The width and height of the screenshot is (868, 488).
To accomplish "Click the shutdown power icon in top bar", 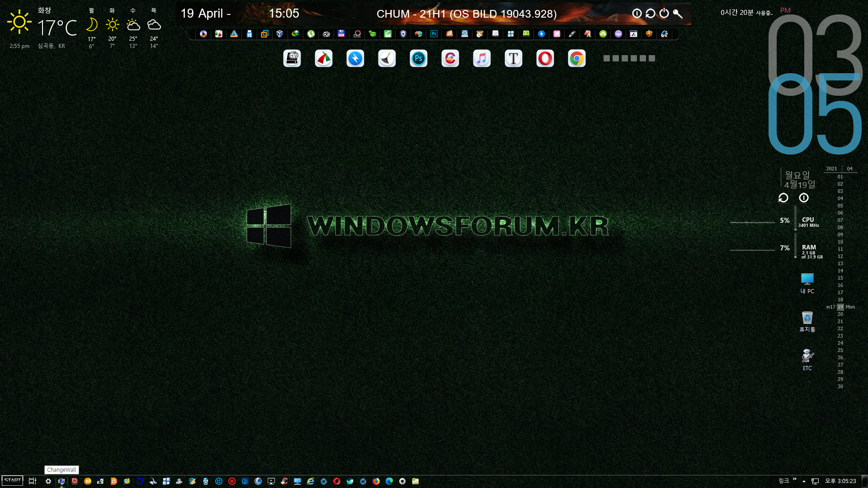I will (x=664, y=13).
